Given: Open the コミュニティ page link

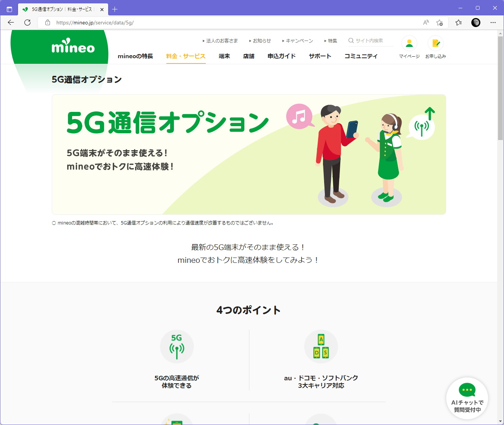Looking at the screenshot, I should (361, 56).
